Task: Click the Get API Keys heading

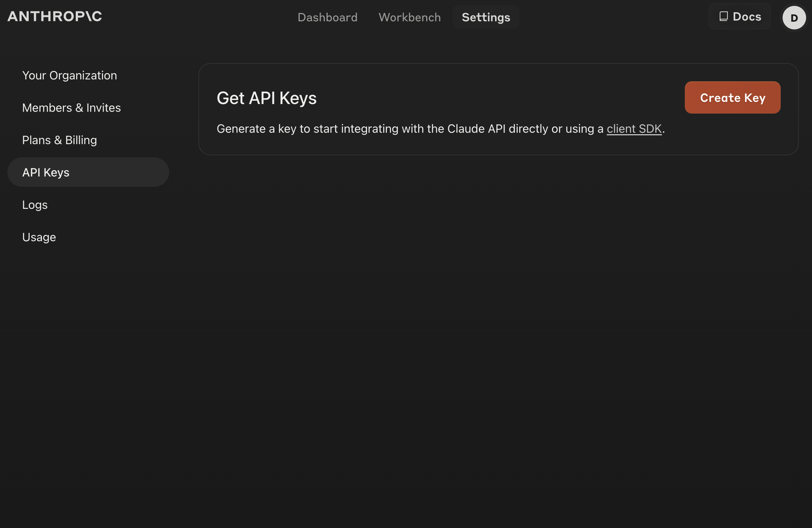Action: click(x=267, y=98)
